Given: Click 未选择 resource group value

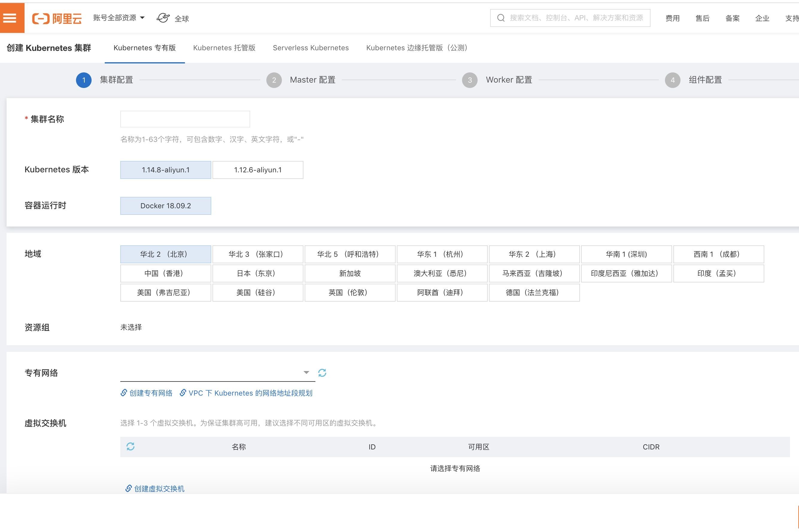Looking at the screenshot, I should 131,327.
